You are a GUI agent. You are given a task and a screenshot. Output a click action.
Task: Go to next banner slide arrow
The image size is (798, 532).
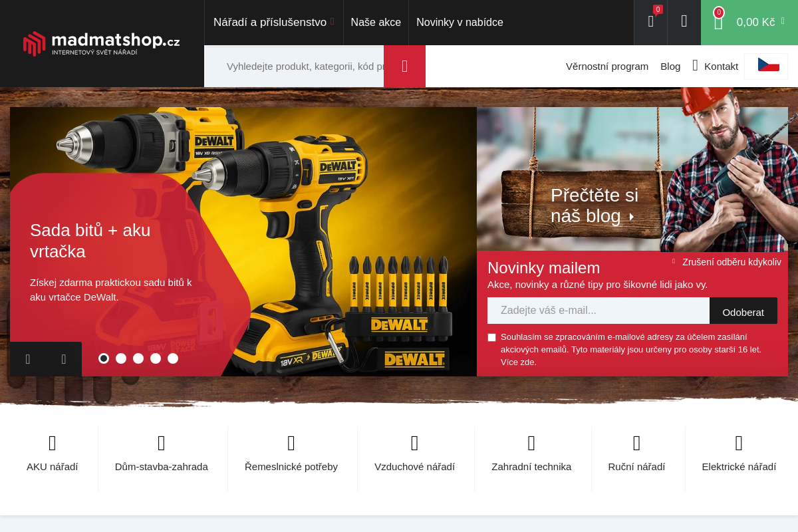tap(64, 359)
